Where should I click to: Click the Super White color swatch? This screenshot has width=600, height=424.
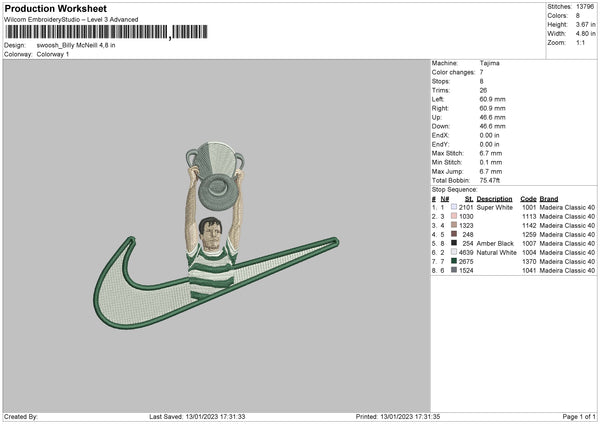click(x=454, y=207)
